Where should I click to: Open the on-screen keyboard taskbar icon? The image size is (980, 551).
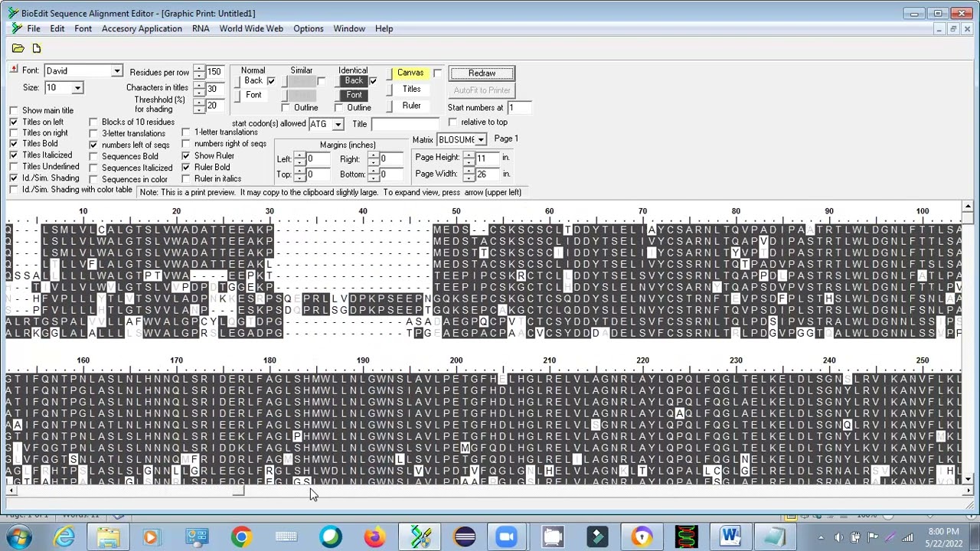pyautogui.click(x=286, y=537)
